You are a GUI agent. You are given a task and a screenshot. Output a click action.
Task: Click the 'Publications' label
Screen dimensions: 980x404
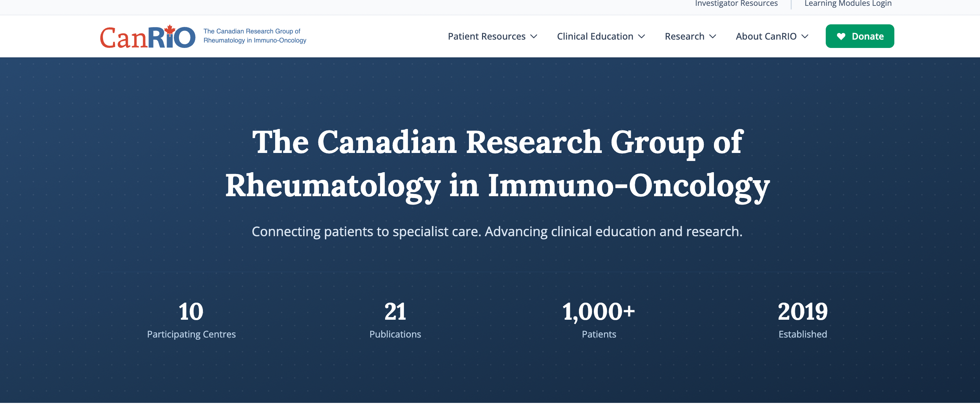395,334
